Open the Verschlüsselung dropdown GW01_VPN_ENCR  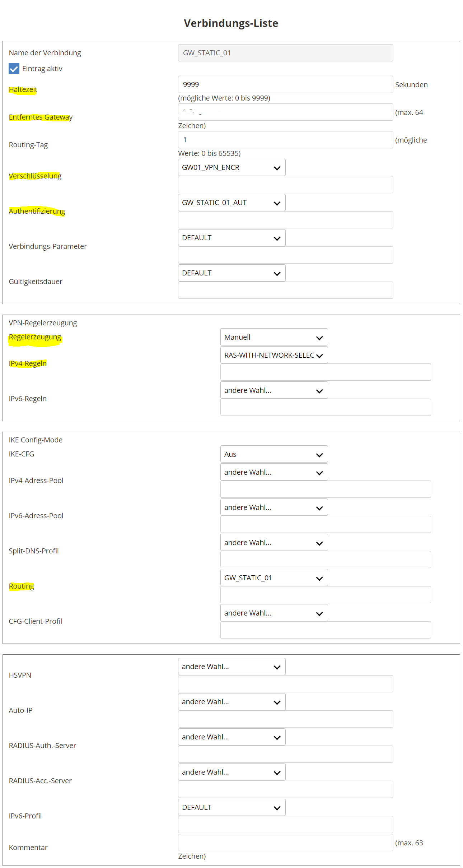(x=231, y=167)
